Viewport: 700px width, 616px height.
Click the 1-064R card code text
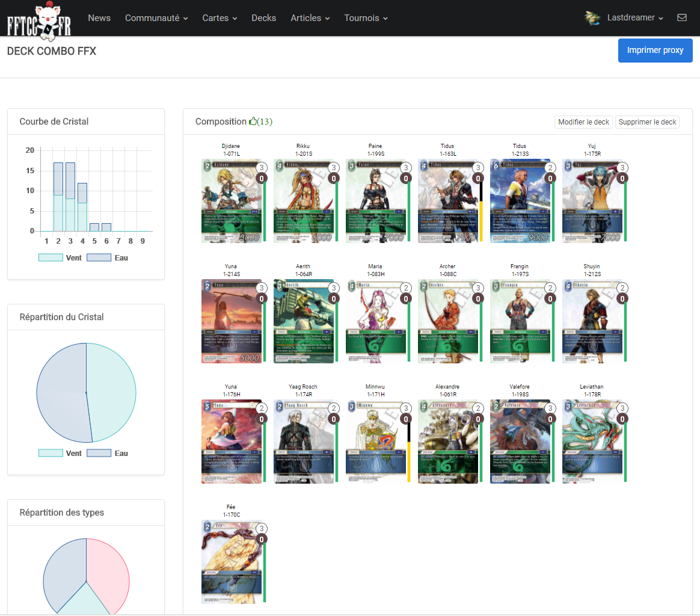coord(303,274)
